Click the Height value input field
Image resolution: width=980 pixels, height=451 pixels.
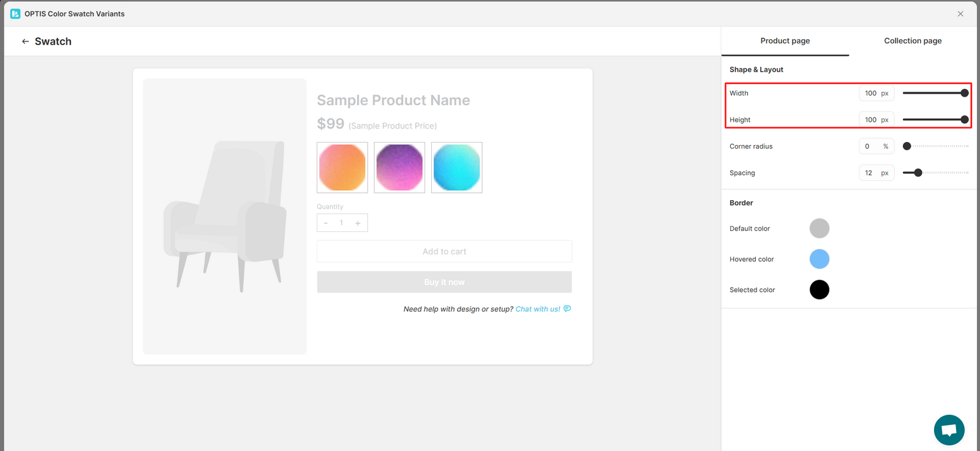click(876, 120)
